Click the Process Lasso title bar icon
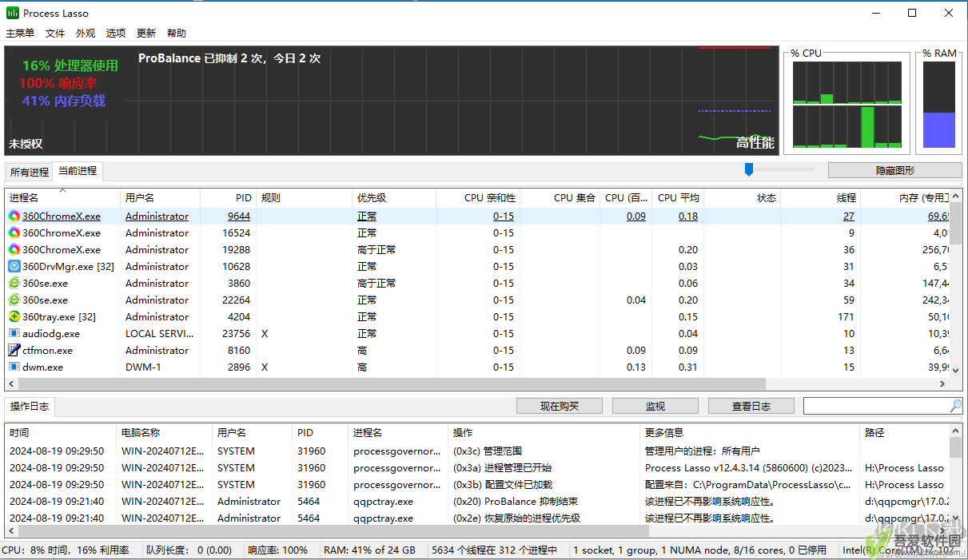Viewport: 968px width, 560px height. 13,13
